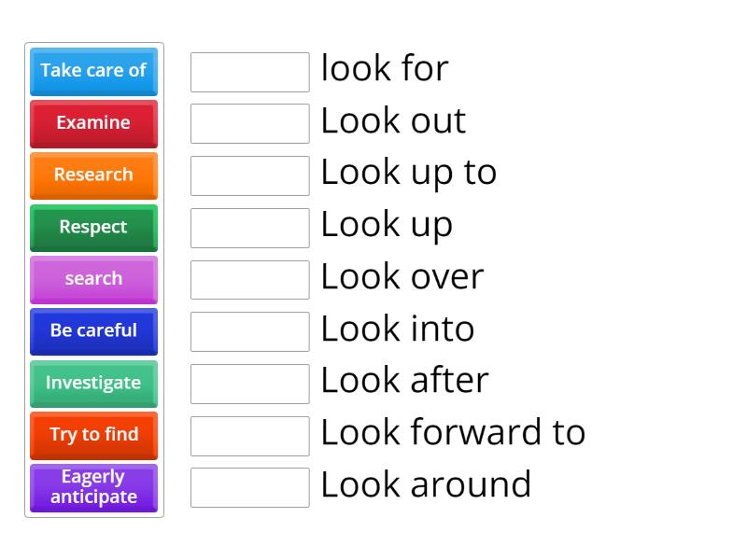Choose the answer box for 'Look forward to'
Screen dimensions: 747x560
coord(249,435)
